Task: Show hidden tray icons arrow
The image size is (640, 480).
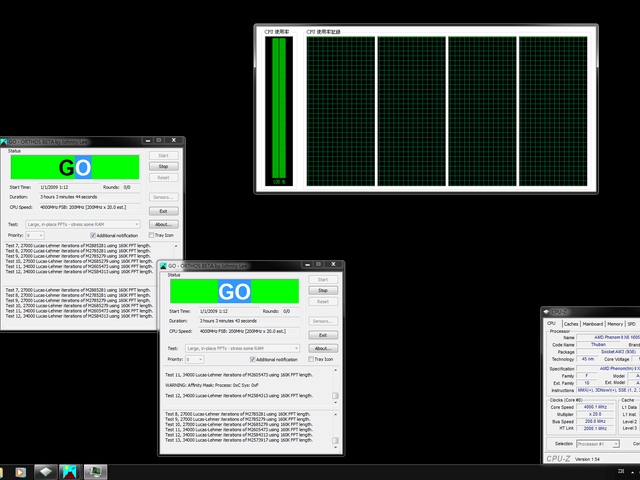Action: point(632,472)
